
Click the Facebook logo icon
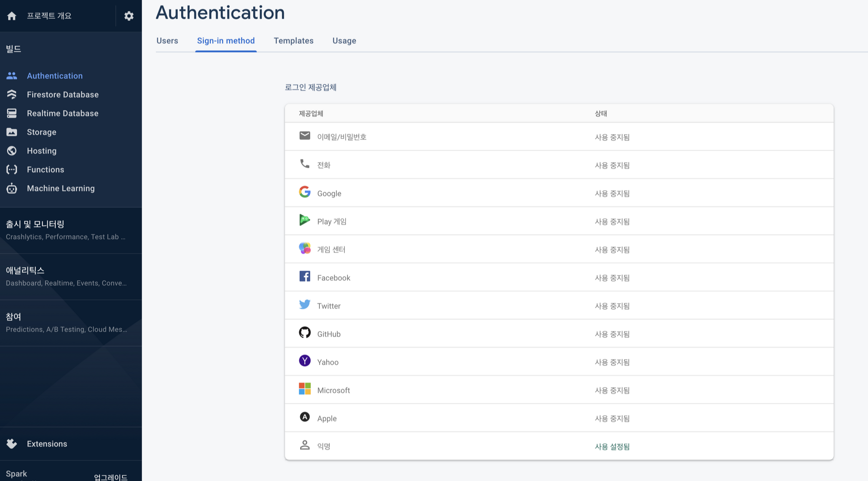(x=305, y=276)
